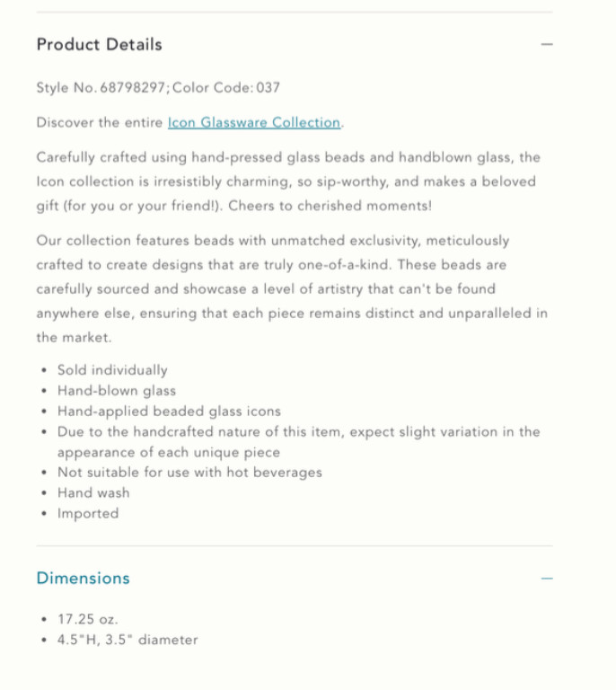Click "Hand-applied beaded glass icons" bullet
This screenshot has width=616, height=690.
point(169,411)
